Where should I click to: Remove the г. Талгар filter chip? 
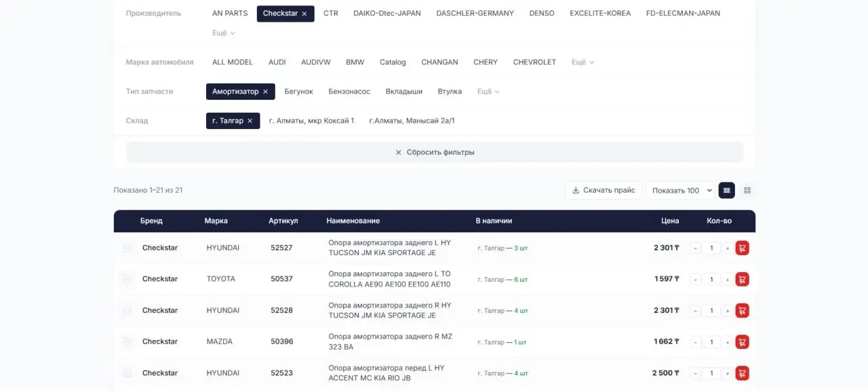[x=250, y=121]
